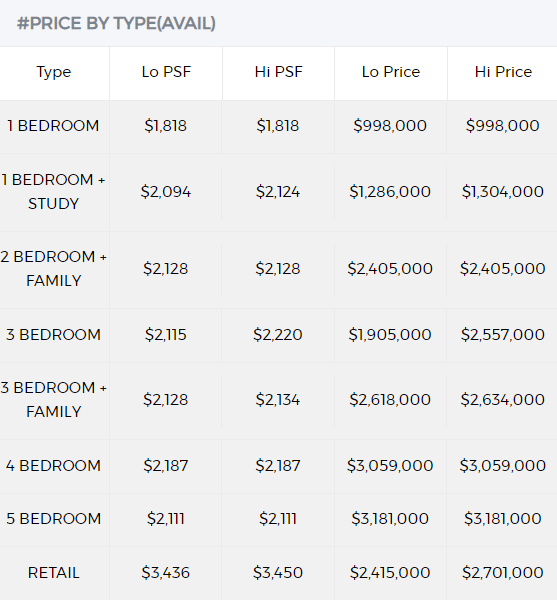557x600 pixels.
Task: Click the 2 BEDROOM + FAMILY row label
Action: tap(53, 269)
